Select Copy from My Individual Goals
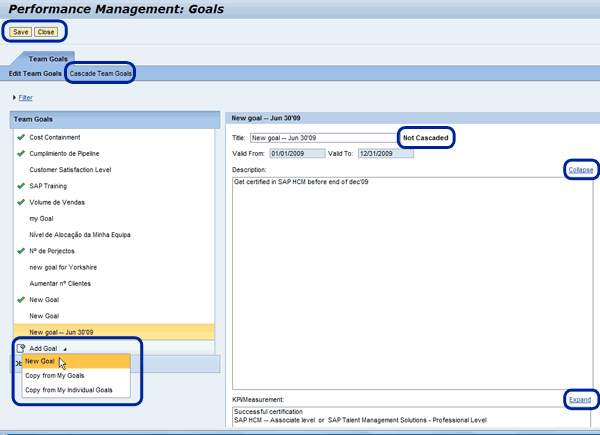This screenshot has width=600, height=435. [x=69, y=390]
